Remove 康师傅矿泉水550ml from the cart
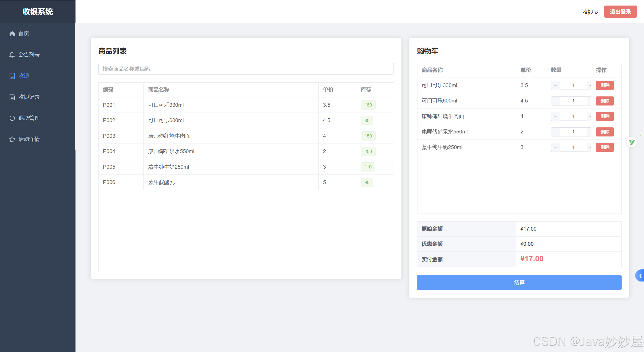The height and width of the screenshot is (352, 644). click(604, 132)
